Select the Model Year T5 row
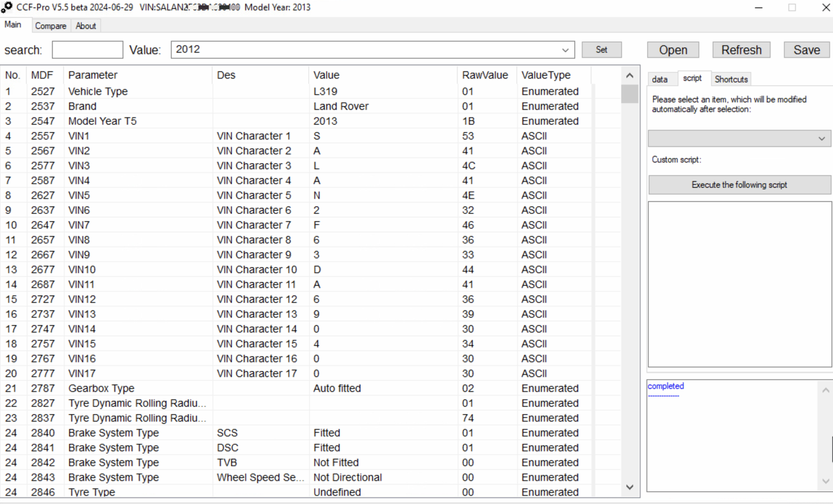The width and height of the screenshot is (833, 504). coord(102,121)
